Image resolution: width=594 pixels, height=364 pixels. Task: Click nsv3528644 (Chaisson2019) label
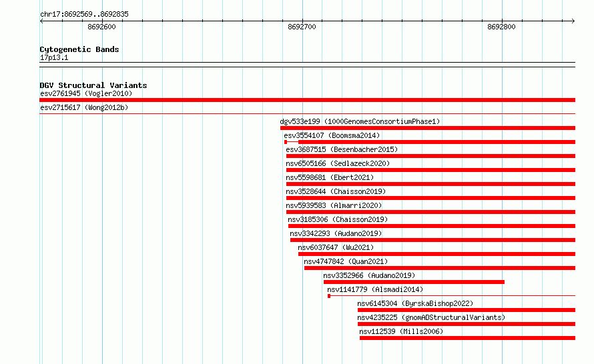point(336,191)
